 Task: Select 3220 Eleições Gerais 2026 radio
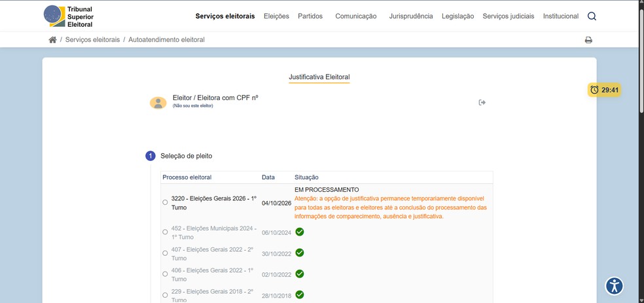165,202
